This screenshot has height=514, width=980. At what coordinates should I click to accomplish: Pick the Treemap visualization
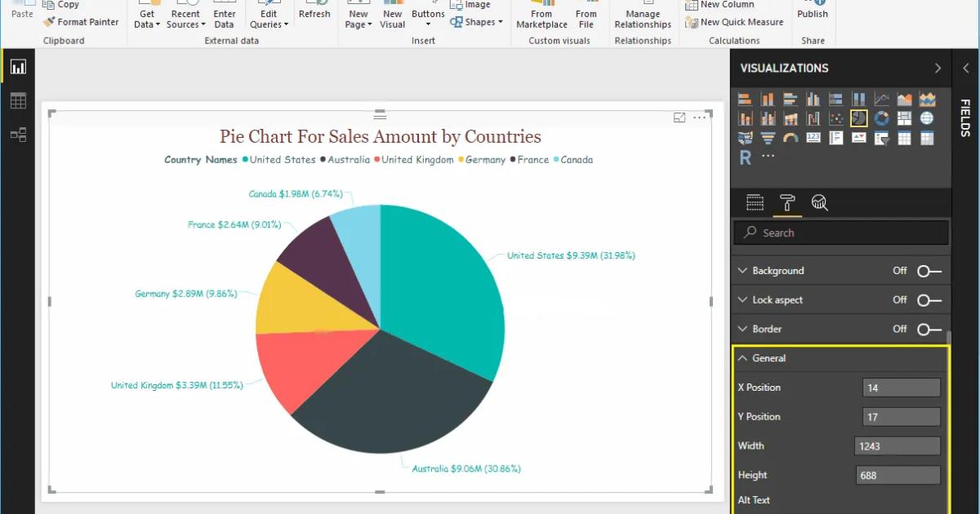[x=902, y=117]
